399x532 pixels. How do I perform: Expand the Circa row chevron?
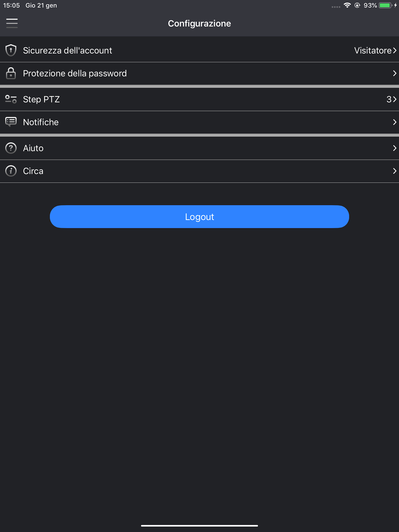click(x=395, y=171)
